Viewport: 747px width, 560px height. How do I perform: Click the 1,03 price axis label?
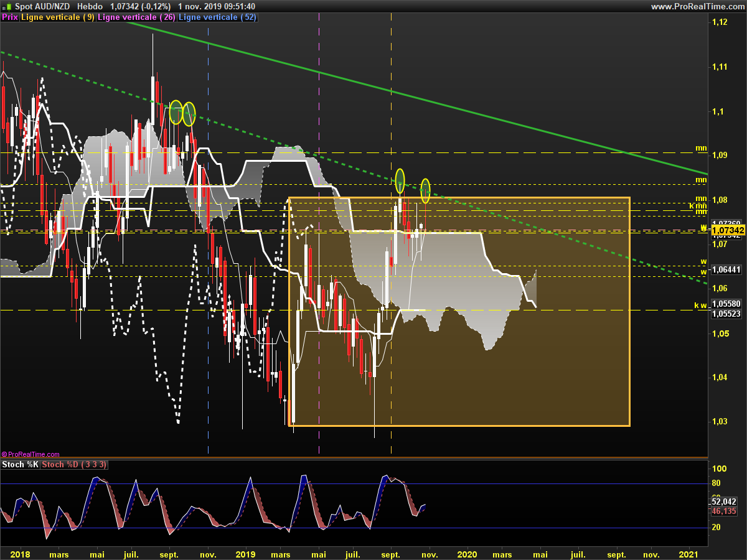tap(719, 421)
